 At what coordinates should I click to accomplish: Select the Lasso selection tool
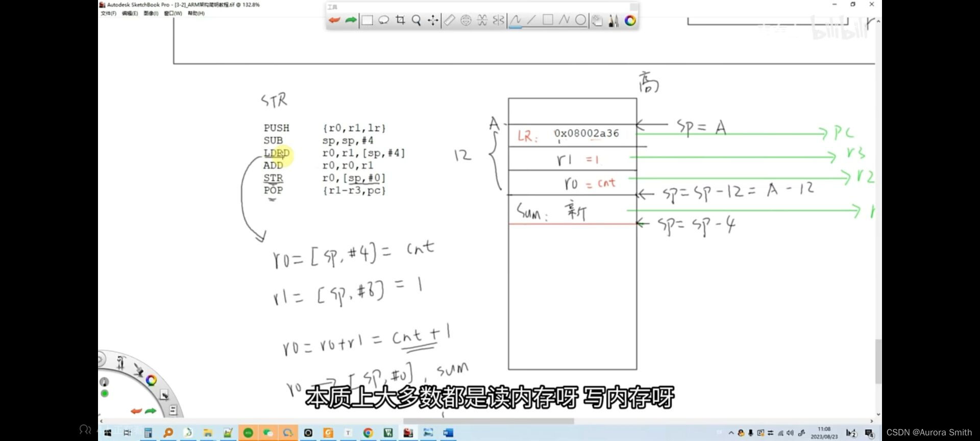[384, 20]
